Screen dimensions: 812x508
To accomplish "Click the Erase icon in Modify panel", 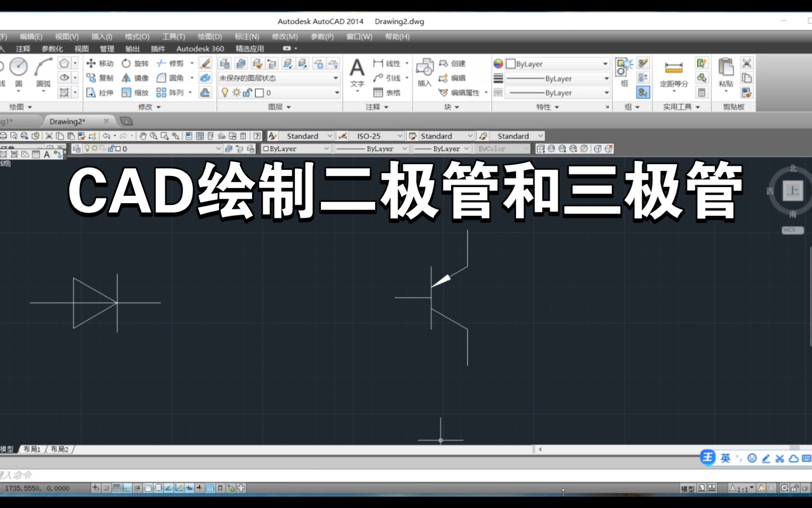I will [x=205, y=63].
